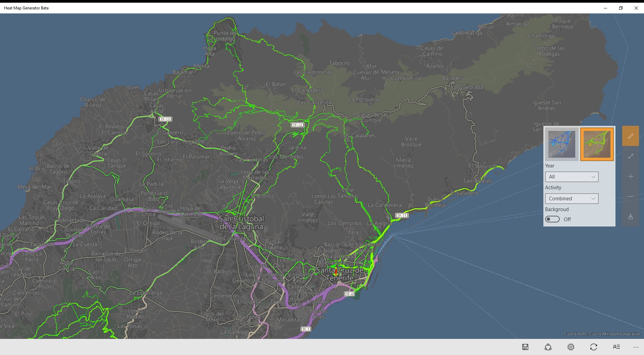Open settings via the gear icon

pyautogui.click(x=571, y=347)
